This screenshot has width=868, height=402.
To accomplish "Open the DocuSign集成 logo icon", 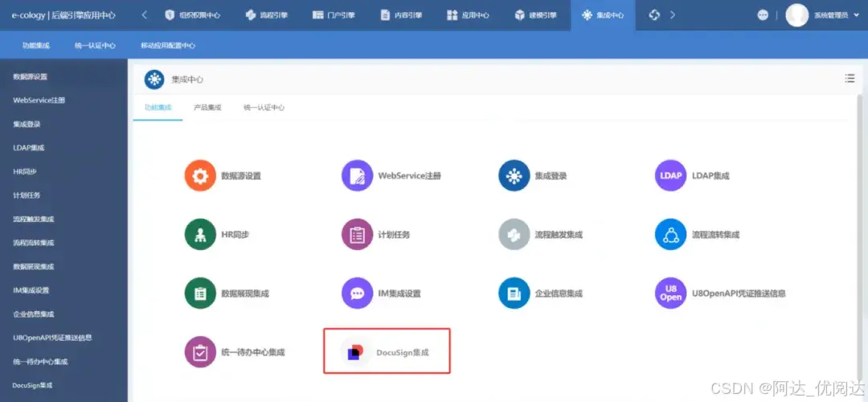I will (x=355, y=351).
